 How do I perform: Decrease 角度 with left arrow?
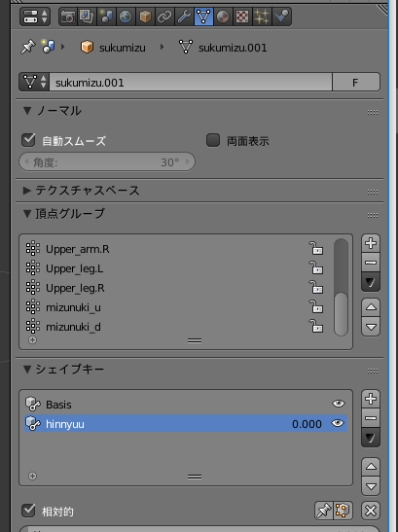pyautogui.click(x=26, y=161)
